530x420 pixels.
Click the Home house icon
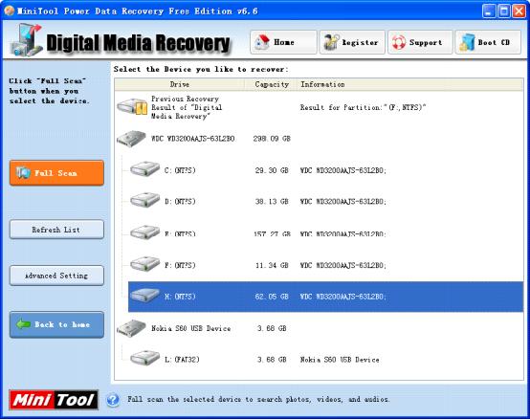262,42
